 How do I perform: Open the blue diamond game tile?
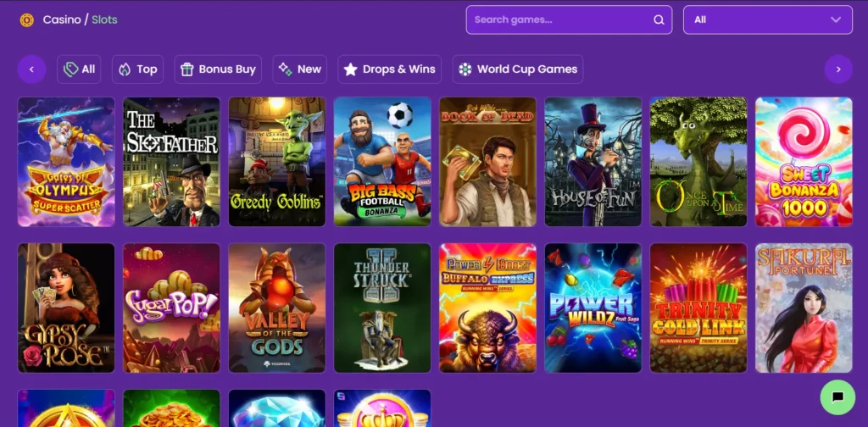277,408
